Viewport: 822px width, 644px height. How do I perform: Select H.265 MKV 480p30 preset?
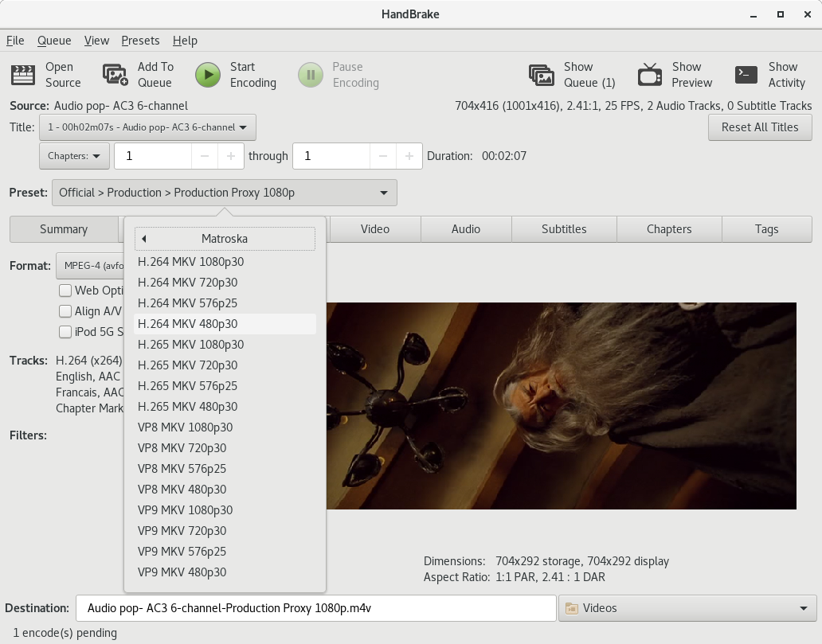[225, 407]
